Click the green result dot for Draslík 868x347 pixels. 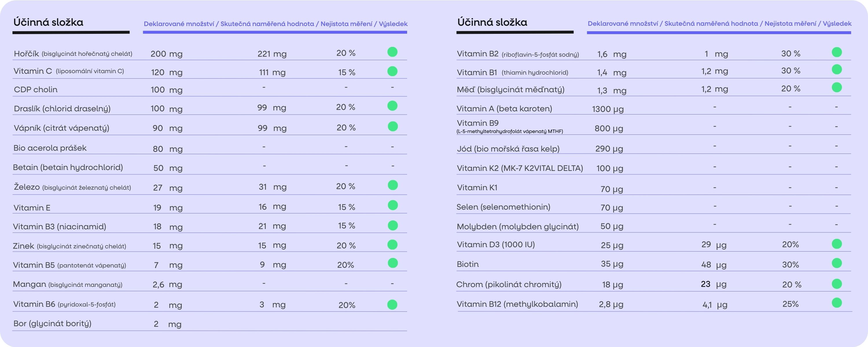pyautogui.click(x=392, y=106)
